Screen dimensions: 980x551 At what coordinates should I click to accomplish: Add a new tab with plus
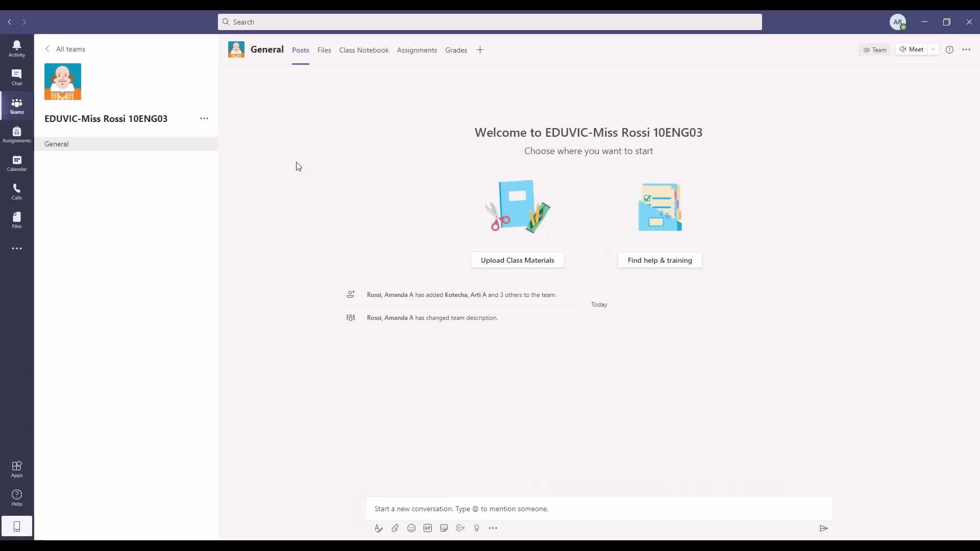[480, 50]
